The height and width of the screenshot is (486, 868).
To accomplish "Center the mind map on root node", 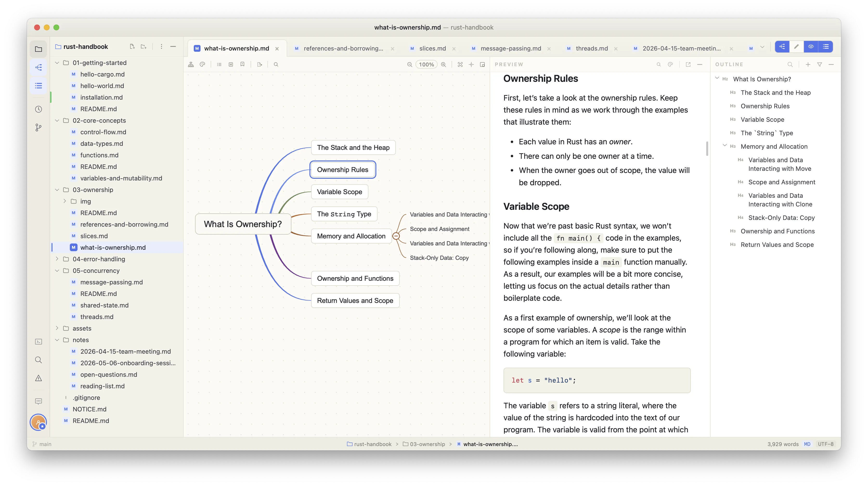I will click(471, 64).
